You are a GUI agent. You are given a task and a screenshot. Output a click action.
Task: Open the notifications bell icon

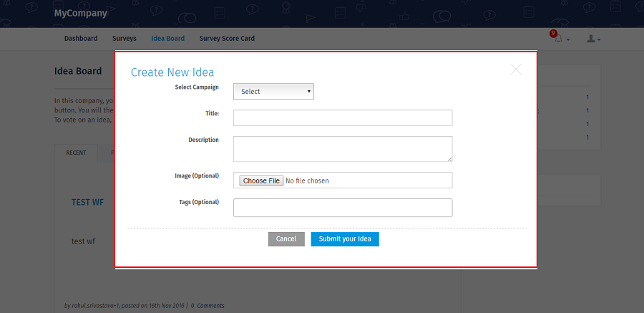point(558,39)
